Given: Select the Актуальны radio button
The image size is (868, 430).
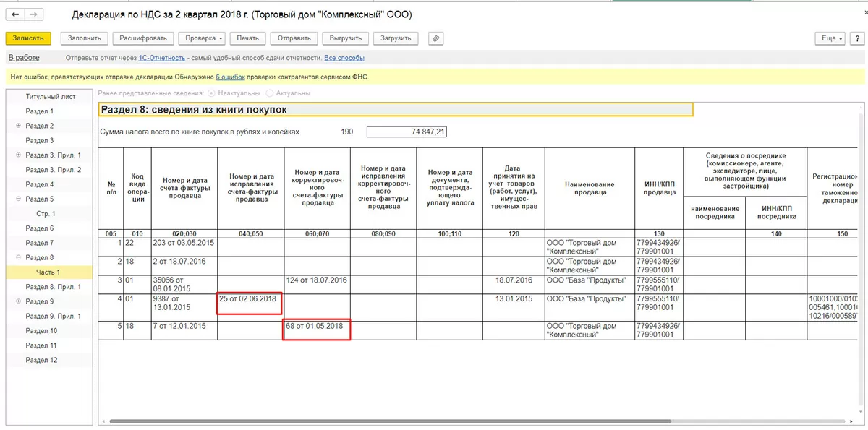Looking at the screenshot, I should (x=271, y=93).
